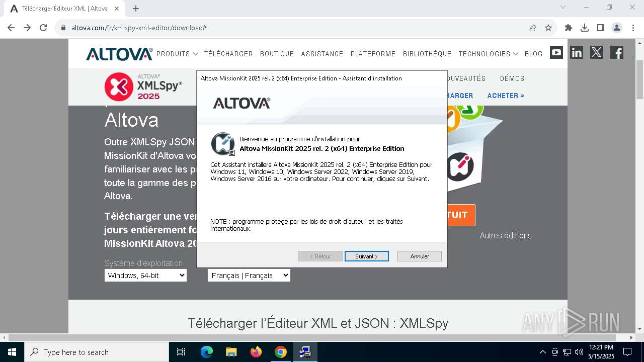Open the DÉMOS tab link

(512, 78)
